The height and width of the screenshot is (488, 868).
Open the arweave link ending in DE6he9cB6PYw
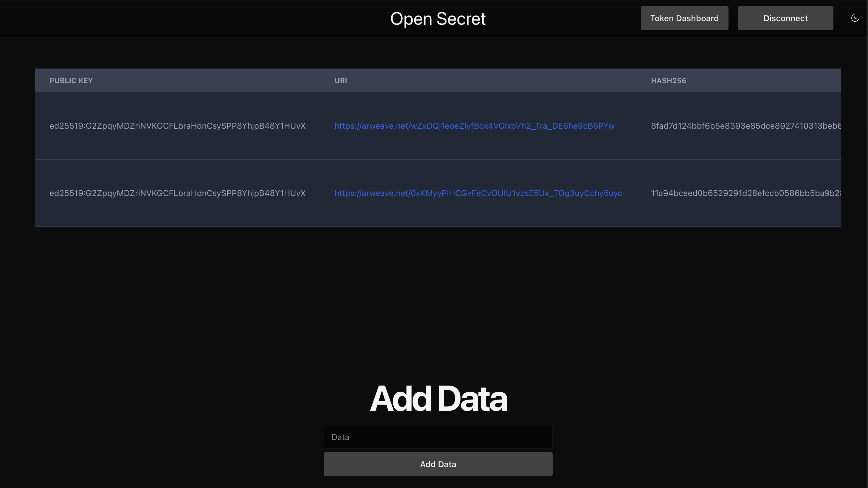[x=474, y=126]
